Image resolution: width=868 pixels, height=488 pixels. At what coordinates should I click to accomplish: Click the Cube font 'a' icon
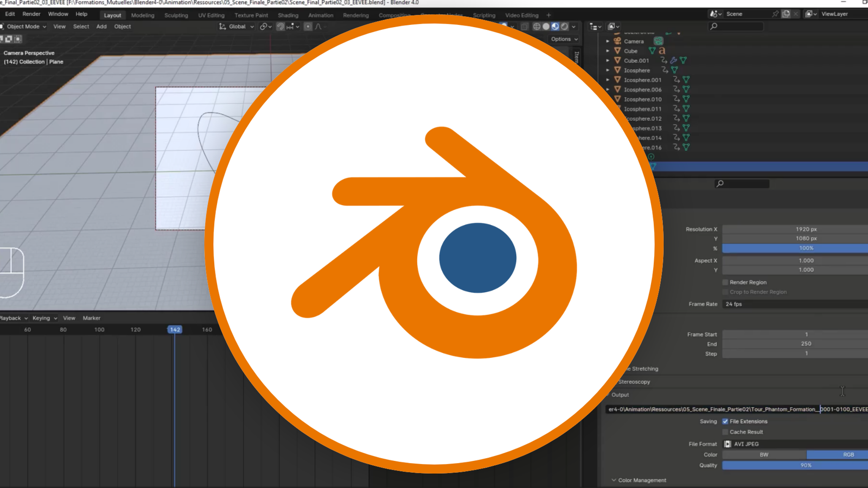[662, 50]
